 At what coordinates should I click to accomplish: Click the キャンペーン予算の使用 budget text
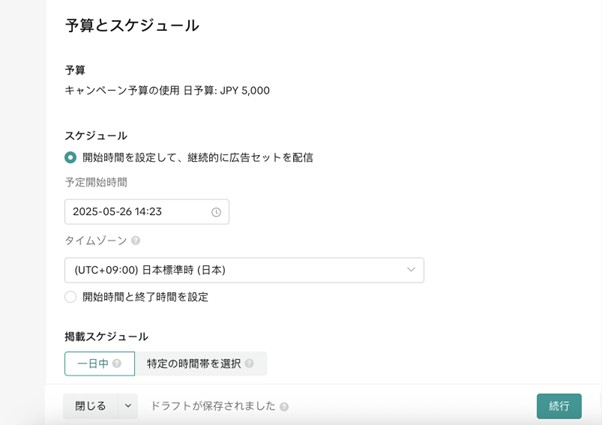122,91
